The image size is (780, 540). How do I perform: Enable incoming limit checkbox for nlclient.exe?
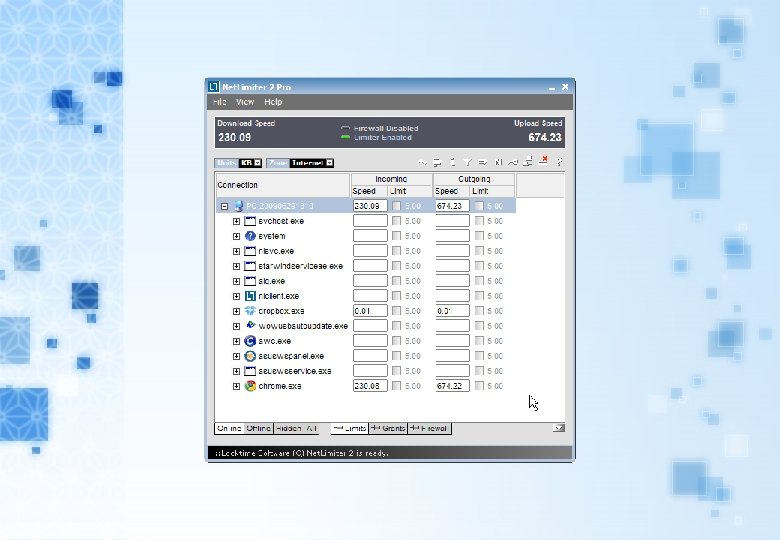click(x=396, y=295)
